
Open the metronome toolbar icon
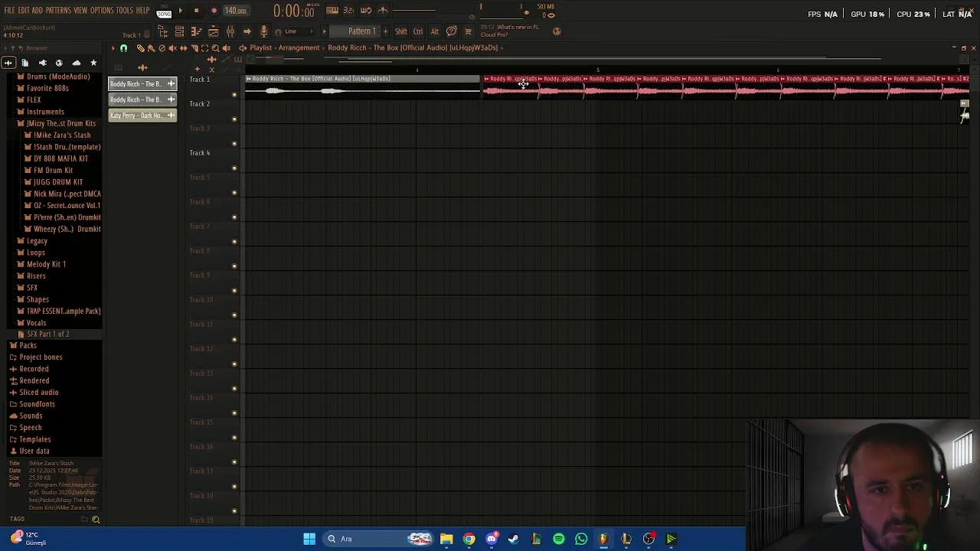click(x=383, y=10)
